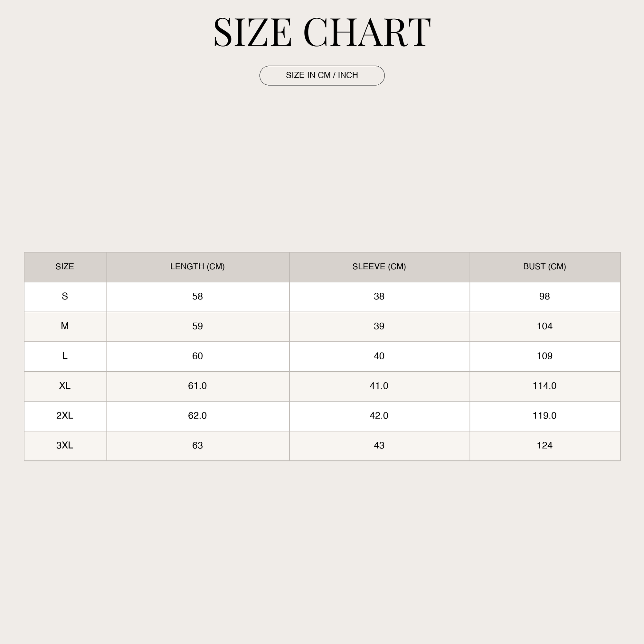Click the XL size row label

(x=65, y=386)
